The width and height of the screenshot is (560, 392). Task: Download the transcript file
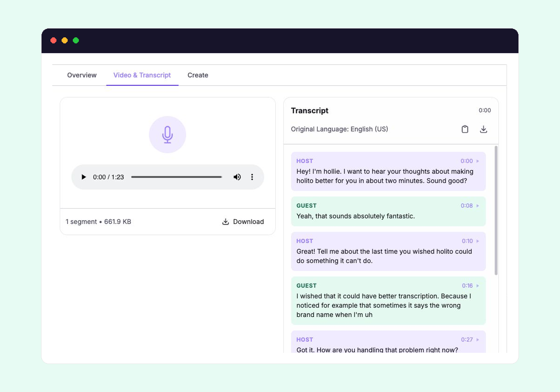click(483, 129)
